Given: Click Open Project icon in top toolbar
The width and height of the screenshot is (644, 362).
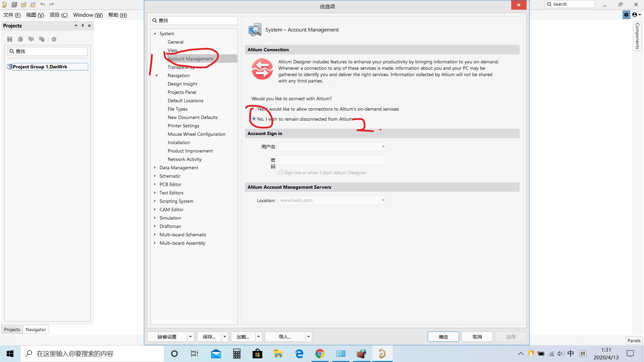Looking at the screenshot, I should click(x=33, y=5).
